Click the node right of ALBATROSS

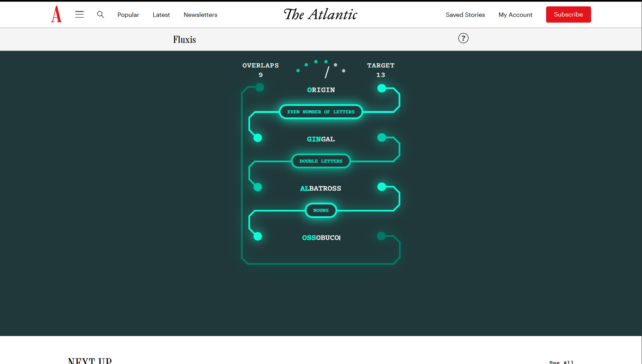click(x=382, y=187)
